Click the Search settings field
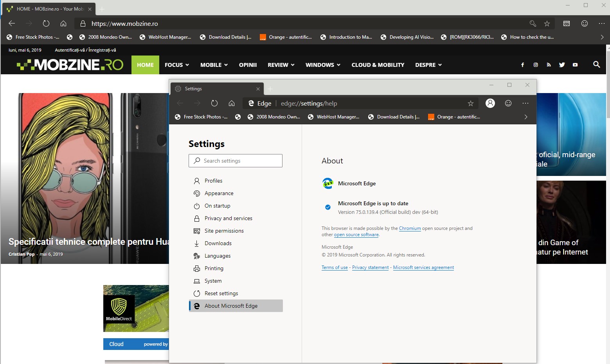The height and width of the screenshot is (364, 610). click(x=236, y=161)
